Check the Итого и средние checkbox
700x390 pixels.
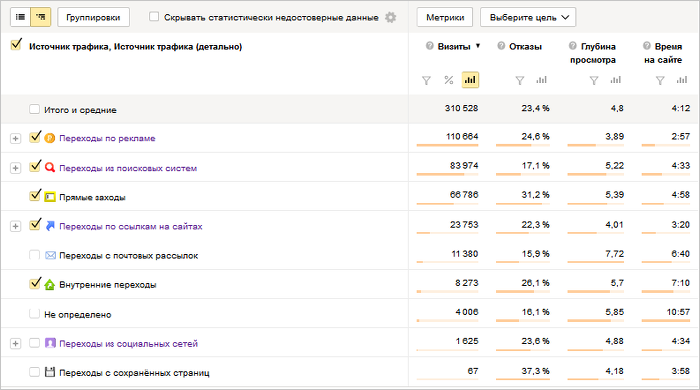coord(34,109)
